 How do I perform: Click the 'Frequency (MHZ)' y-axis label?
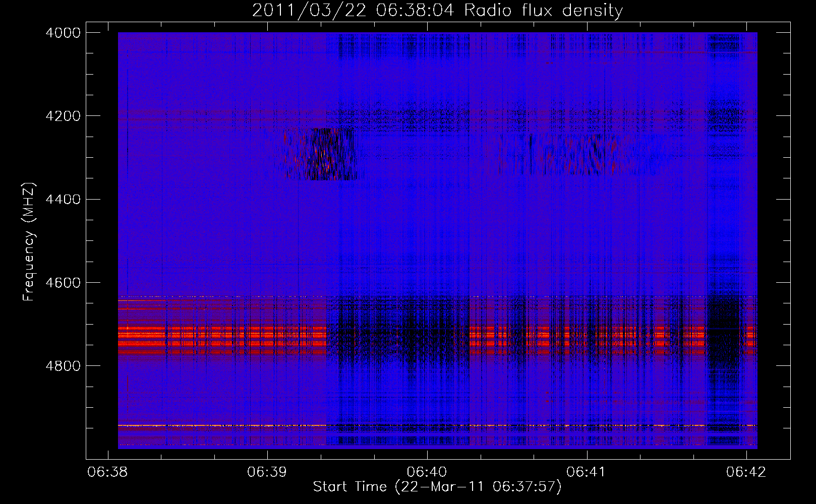29,242
